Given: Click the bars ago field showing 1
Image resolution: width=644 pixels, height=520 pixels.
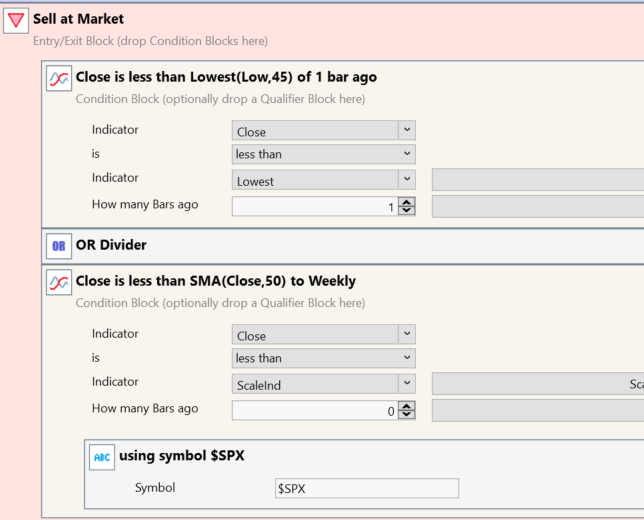Looking at the screenshot, I should 314,206.
